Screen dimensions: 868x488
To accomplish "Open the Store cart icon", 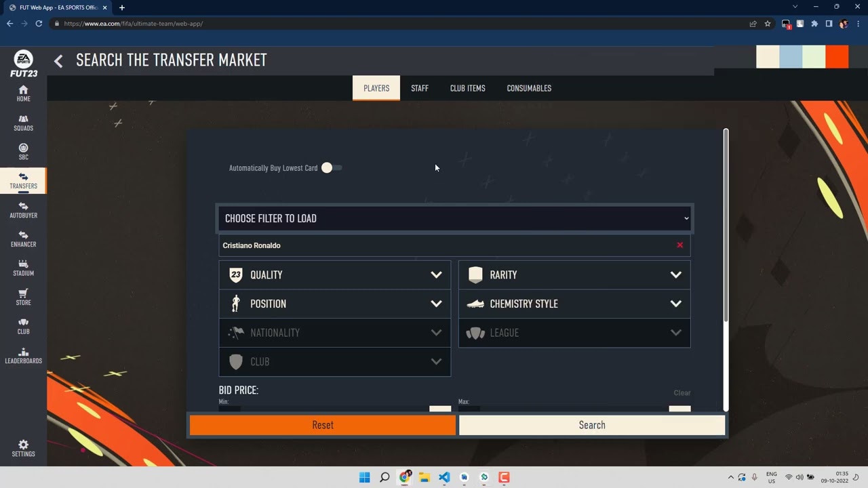I will coord(23,298).
